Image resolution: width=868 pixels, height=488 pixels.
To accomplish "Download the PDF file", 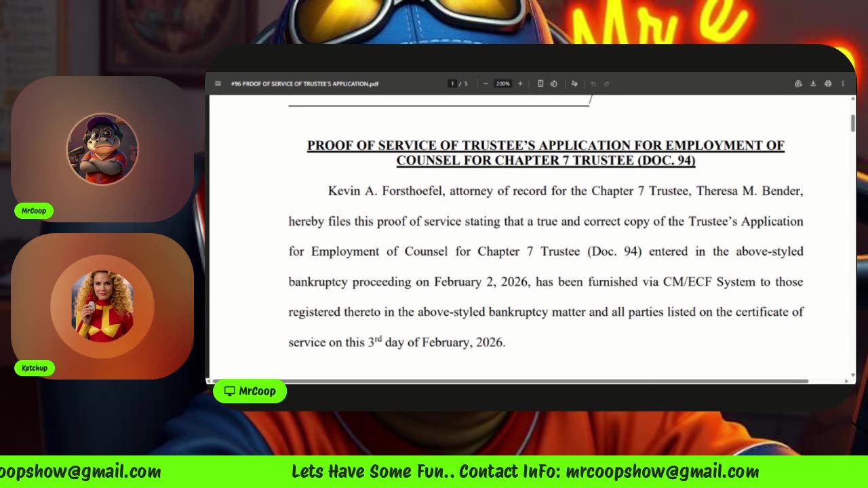I will (x=813, y=84).
